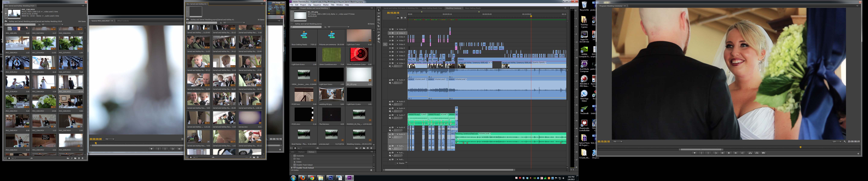The height and width of the screenshot is (181, 868).
Task: Select the Rolling Edit tool
Action: click(379, 20)
